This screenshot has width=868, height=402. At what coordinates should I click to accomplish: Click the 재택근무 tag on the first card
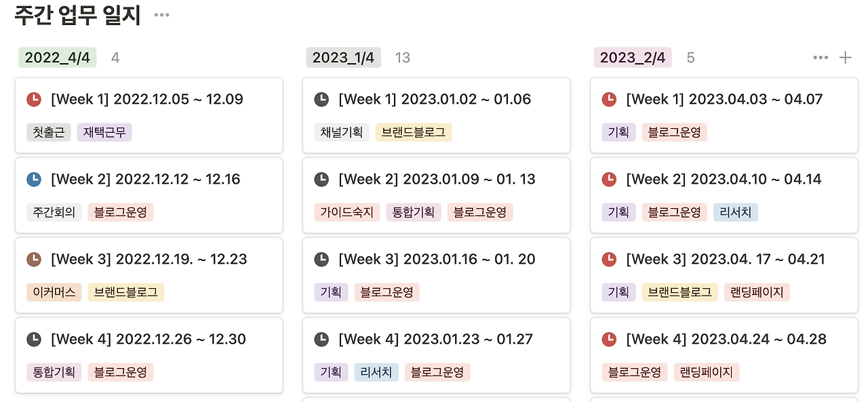click(x=104, y=132)
